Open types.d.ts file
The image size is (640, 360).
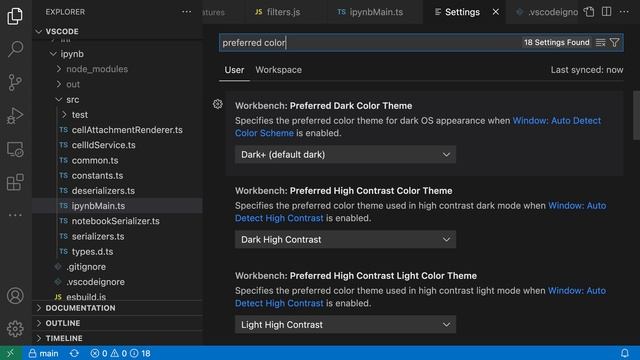point(118,251)
